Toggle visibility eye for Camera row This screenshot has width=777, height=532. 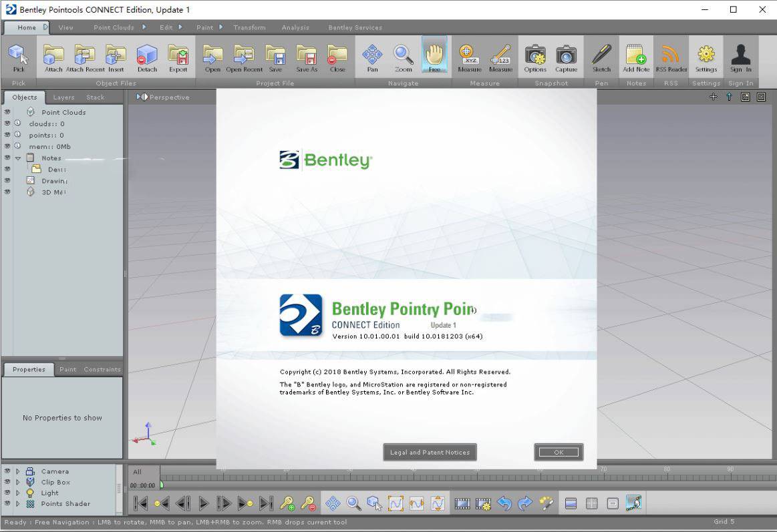tap(7, 471)
